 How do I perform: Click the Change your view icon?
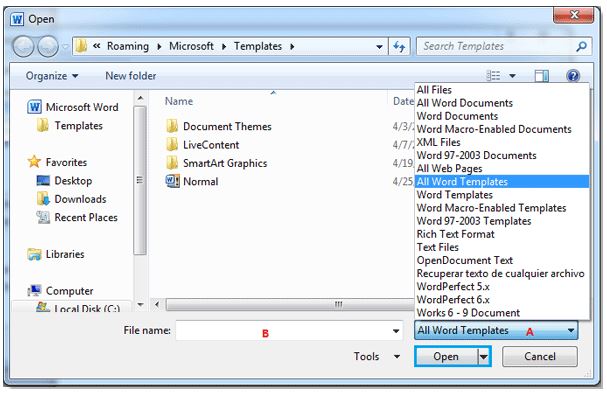[493, 75]
